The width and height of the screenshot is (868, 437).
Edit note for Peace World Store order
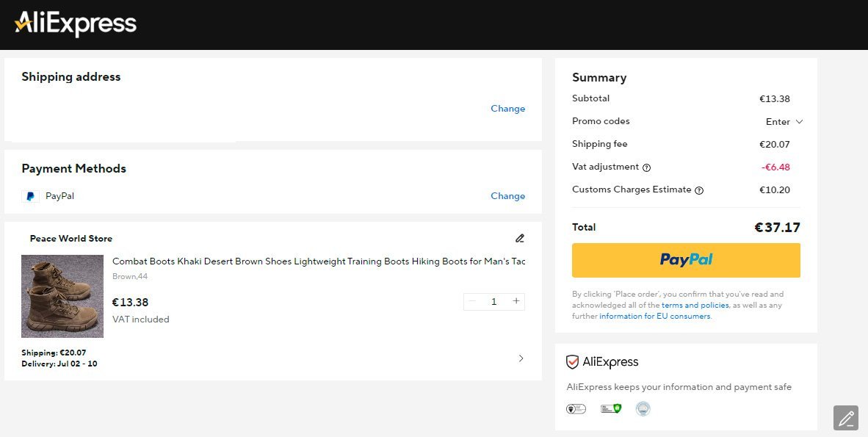519,238
